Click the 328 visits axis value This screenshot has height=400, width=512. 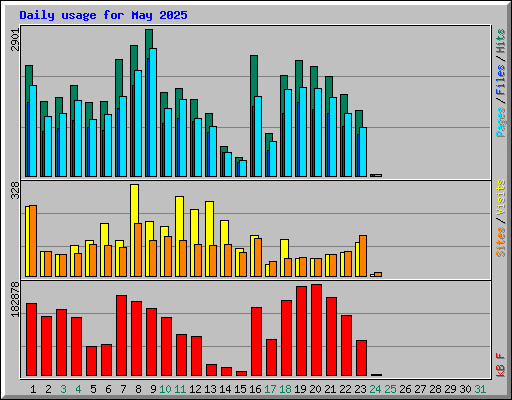point(15,191)
